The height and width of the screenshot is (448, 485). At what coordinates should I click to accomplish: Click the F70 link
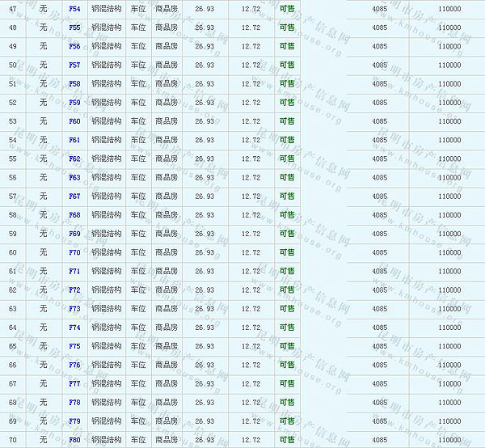(74, 252)
